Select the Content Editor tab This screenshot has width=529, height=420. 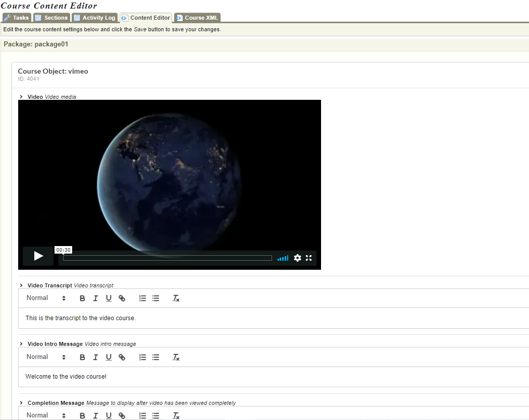tap(146, 18)
